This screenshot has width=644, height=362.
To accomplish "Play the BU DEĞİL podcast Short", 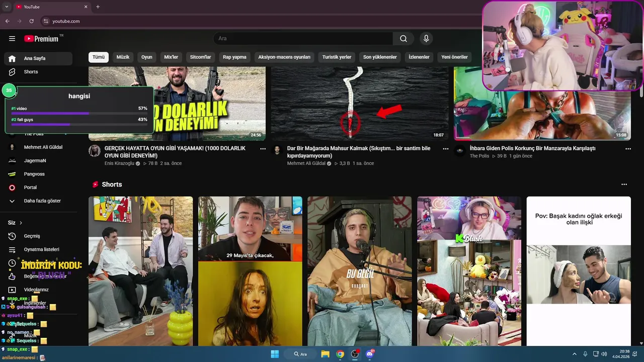I will point(360,270).
